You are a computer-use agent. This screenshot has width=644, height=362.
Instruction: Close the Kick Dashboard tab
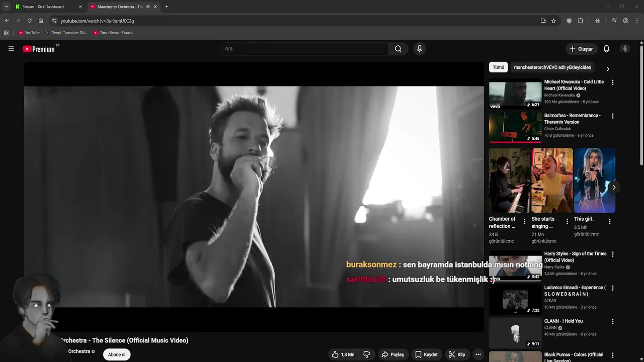(x=80, y=7)
